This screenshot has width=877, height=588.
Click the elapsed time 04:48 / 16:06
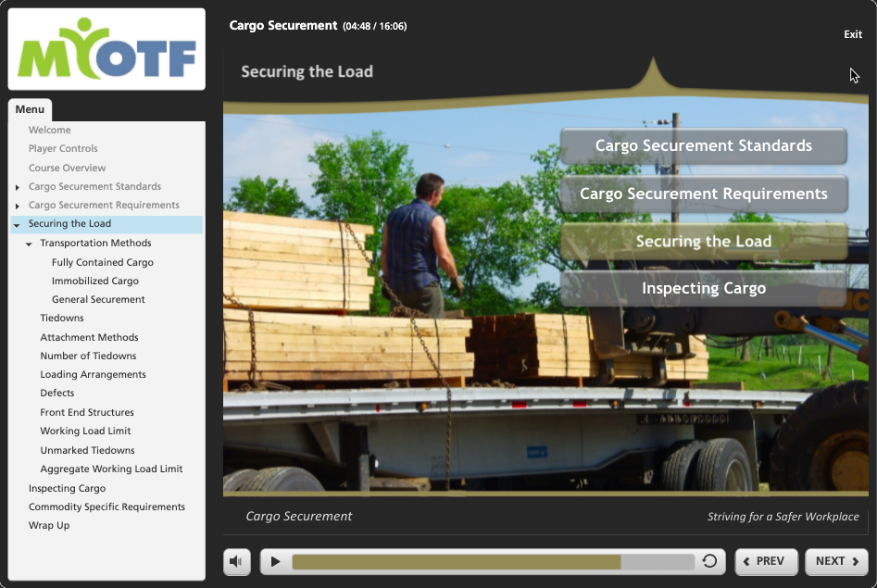pos(375,26)
